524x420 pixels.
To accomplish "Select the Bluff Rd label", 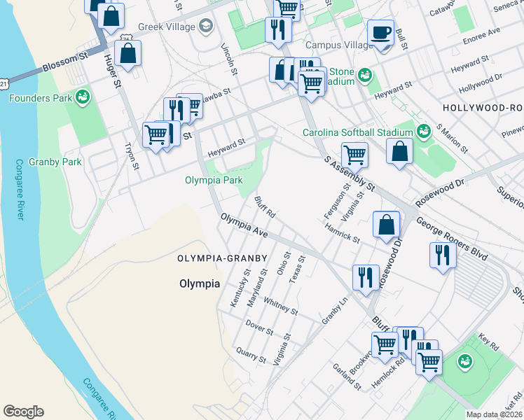I will pyautogui.click(x=265, y=207).
